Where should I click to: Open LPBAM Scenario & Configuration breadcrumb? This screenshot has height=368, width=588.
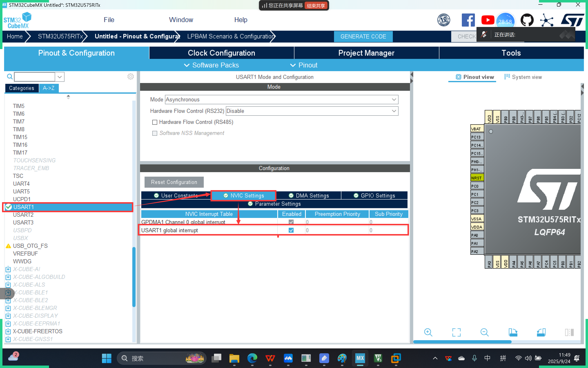[231, 37]
